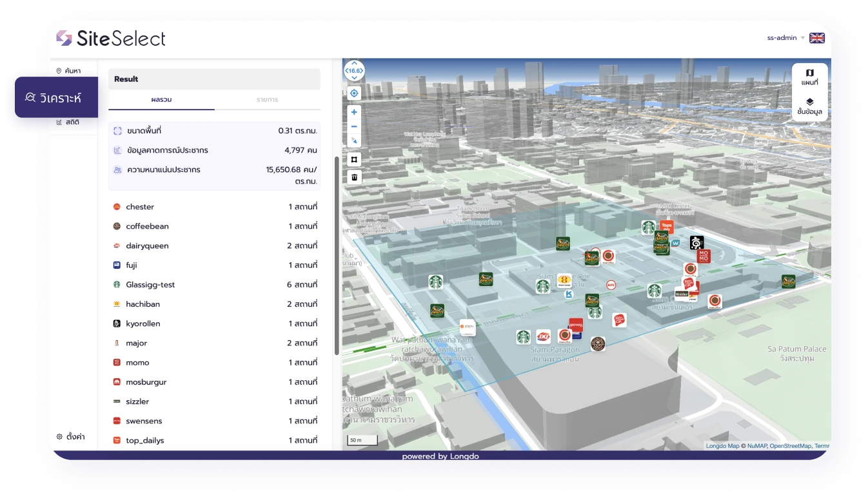Click the coffeebean brand icon in results
This screenshot has height=500, width=868.
(x=117, y=226)
